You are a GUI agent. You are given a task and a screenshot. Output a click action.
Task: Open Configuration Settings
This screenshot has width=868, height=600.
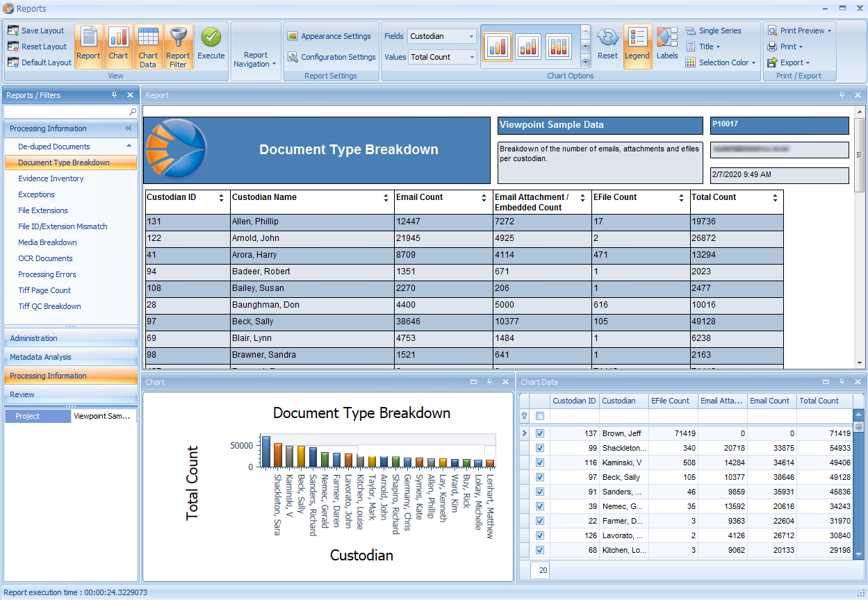pos(332,57)
